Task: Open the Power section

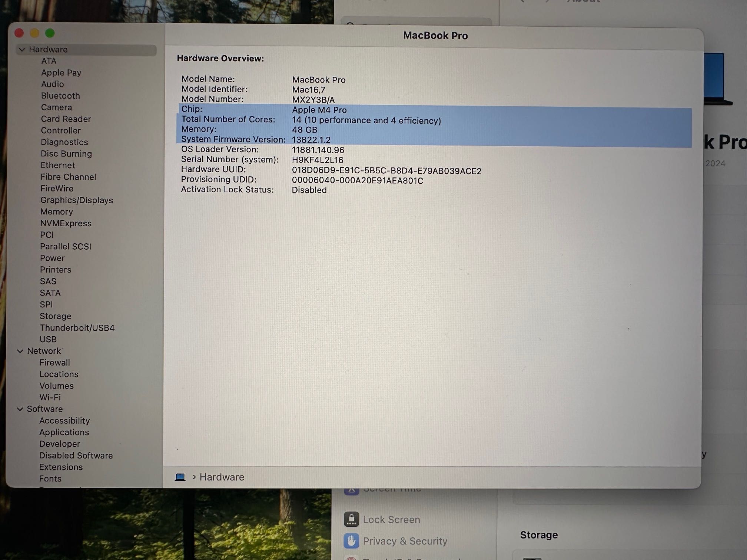Action: pos(52,258)
